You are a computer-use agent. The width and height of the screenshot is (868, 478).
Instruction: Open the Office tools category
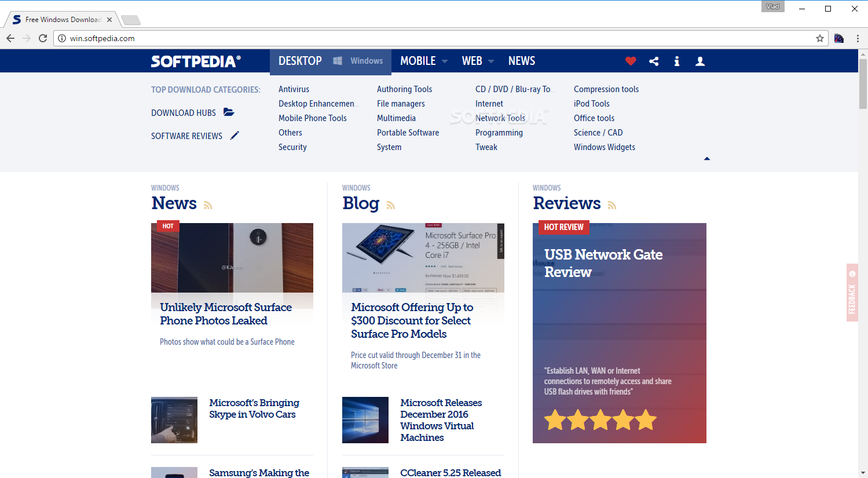(594, 118)
